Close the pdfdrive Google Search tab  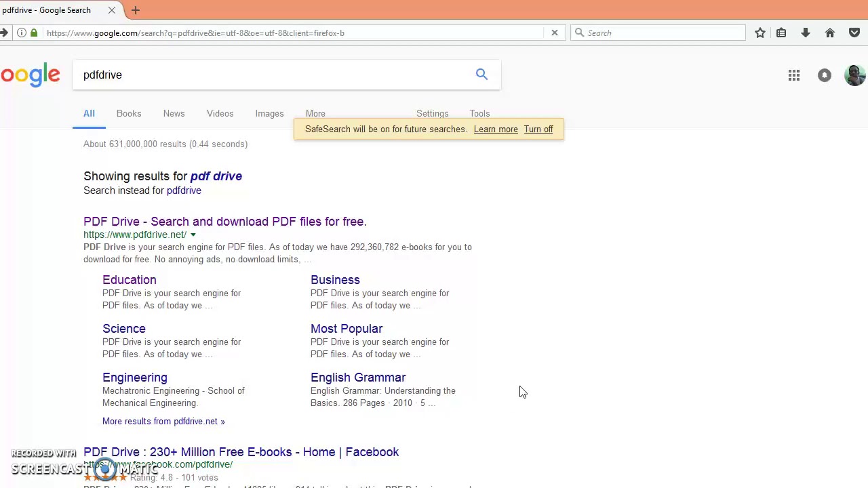(x=112, y=10)
